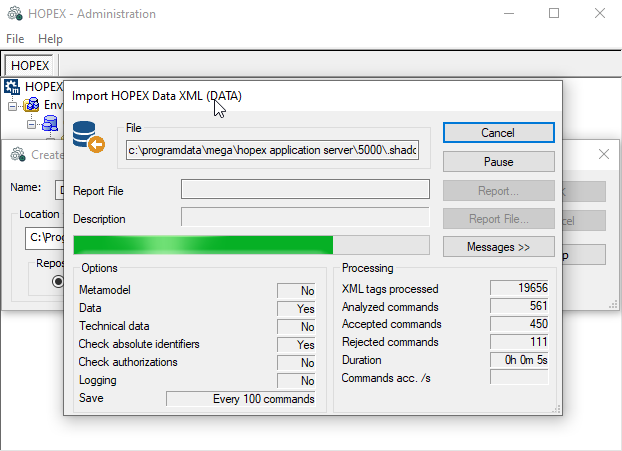Cancel the XML data import
622x451 pixels.
(x=498, y=133)
